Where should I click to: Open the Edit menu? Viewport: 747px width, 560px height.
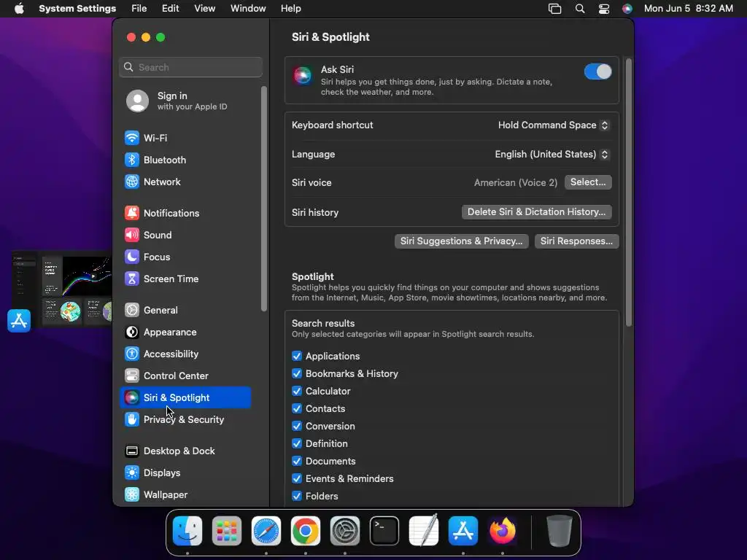(170, 9)
